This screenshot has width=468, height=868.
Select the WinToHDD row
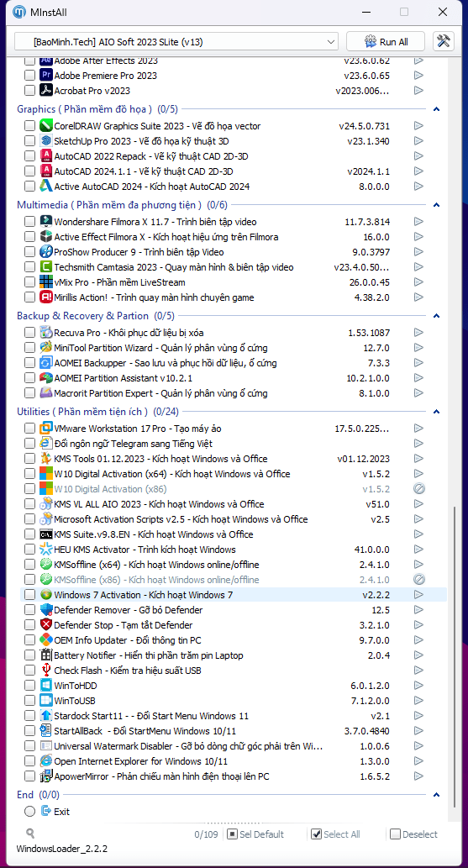click(234, 686)
